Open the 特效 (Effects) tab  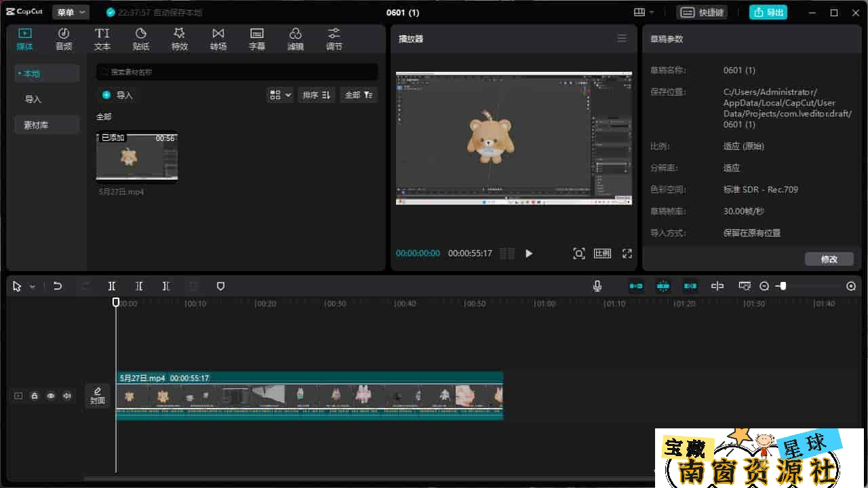tap(179, 39)
